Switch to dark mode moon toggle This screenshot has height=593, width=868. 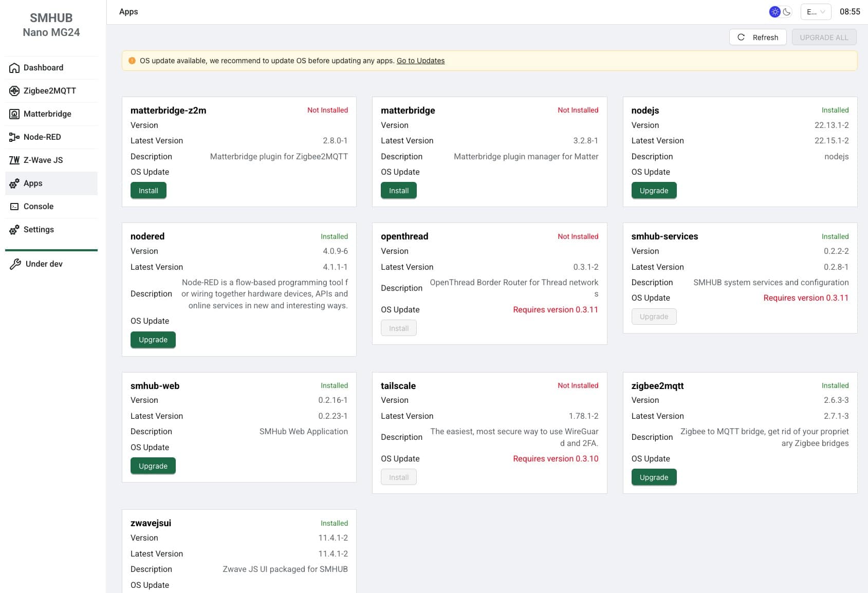787,12
